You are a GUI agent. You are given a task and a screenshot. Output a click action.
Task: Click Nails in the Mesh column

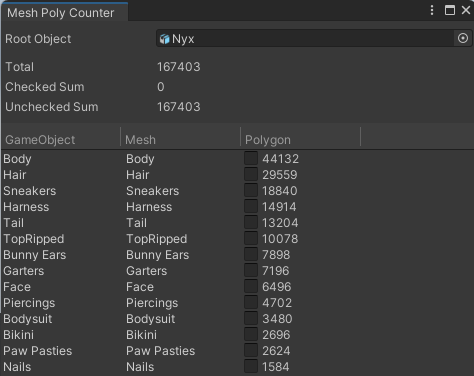point(140,367)
